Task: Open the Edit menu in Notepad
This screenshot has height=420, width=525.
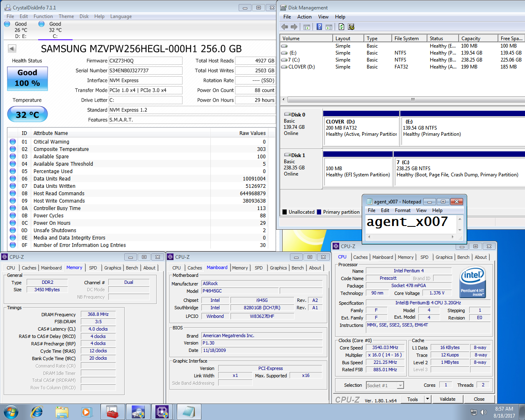Action: click(x=385, y=210)
